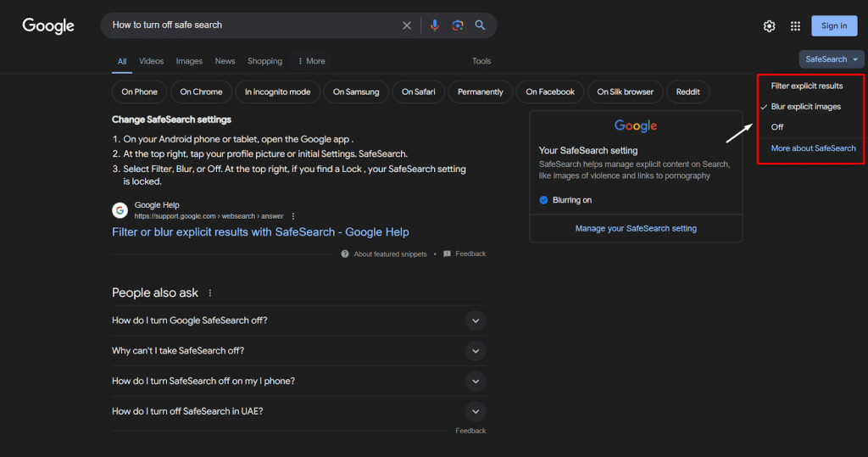Select the On Chrome suggestion chip
This screenshot has width=868, height=457.
pyautogui.click(x=201, y=92)
